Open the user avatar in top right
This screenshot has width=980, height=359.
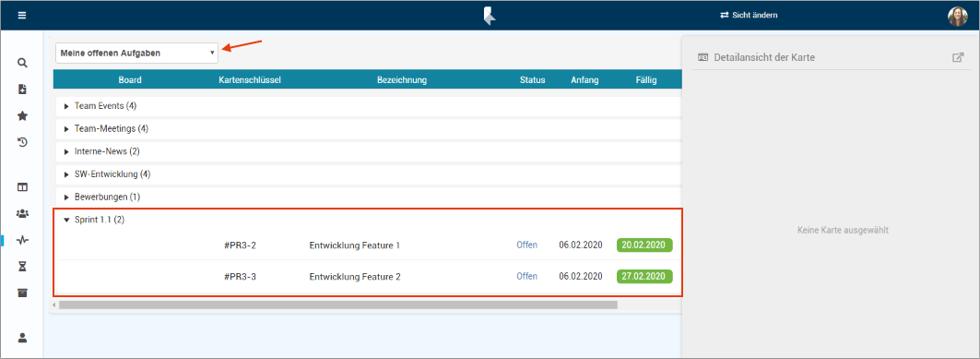(x=958, y=16)
